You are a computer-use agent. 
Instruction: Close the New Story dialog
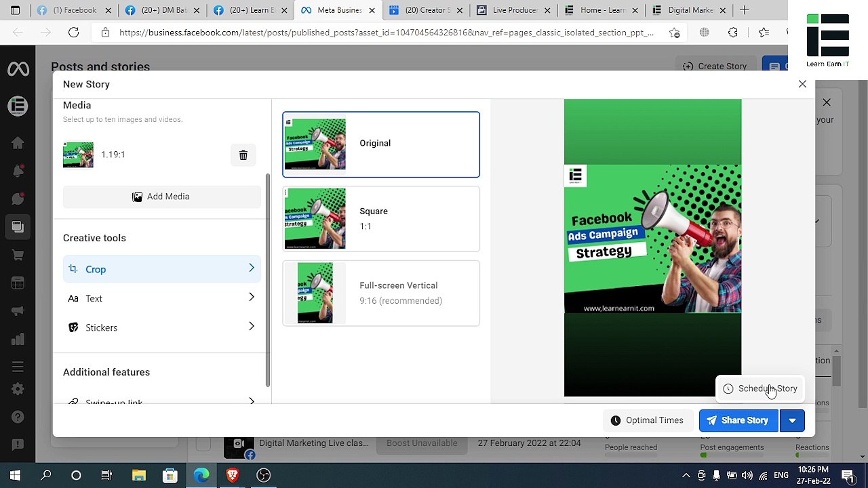click(x=802, y=84)
